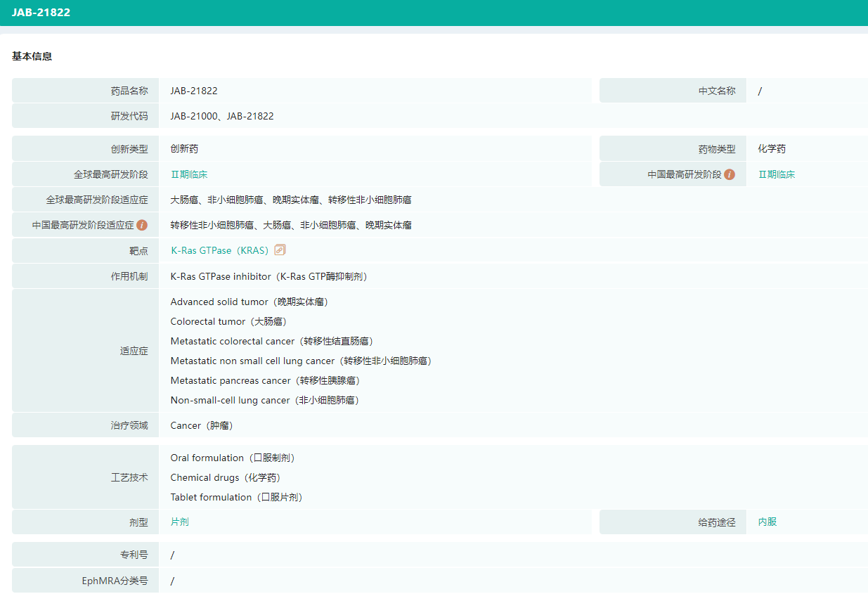Click the 创新药 innovation type value
The width and height of the screenshot is (868, 594).
[184, 149]
